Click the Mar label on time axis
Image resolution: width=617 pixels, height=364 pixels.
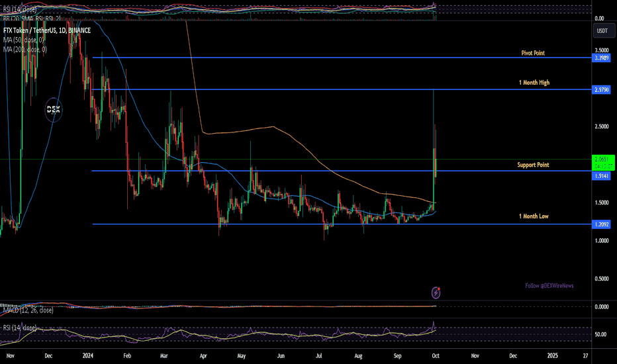pyautogui.click(x=164, y=356)
